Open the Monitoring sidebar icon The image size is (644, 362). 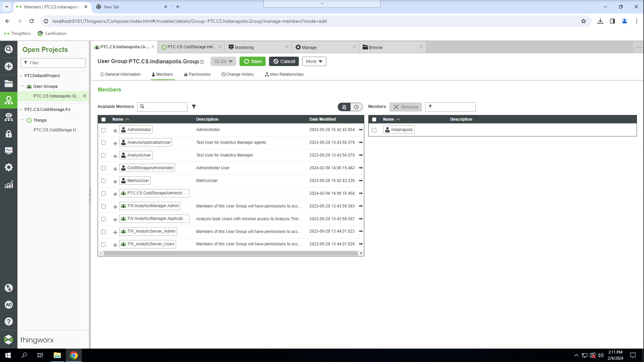click(9, 150)
